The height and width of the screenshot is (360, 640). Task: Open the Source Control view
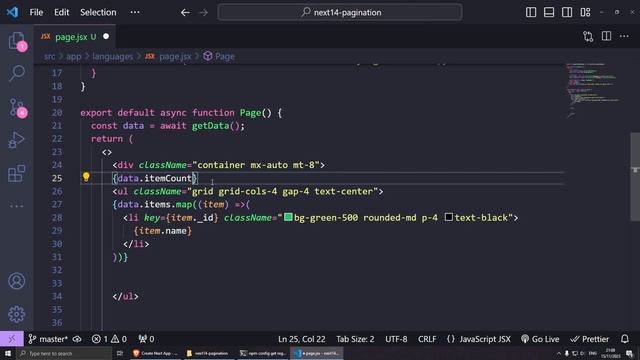point(17,107)
